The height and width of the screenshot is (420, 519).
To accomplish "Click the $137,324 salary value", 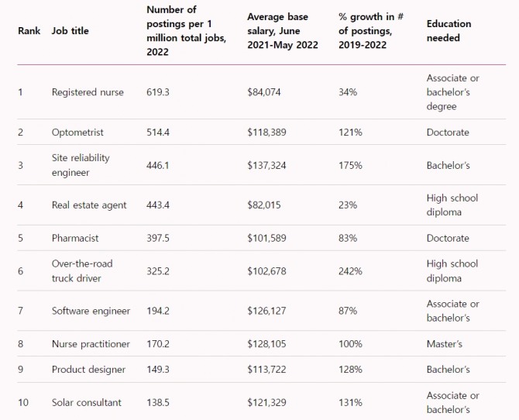I will point(266,165).
